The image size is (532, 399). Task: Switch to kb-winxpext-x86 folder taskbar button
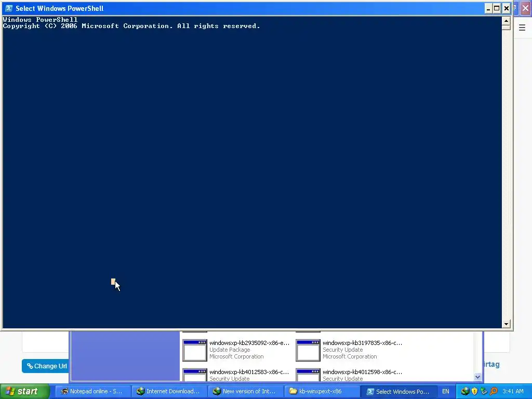321,392
